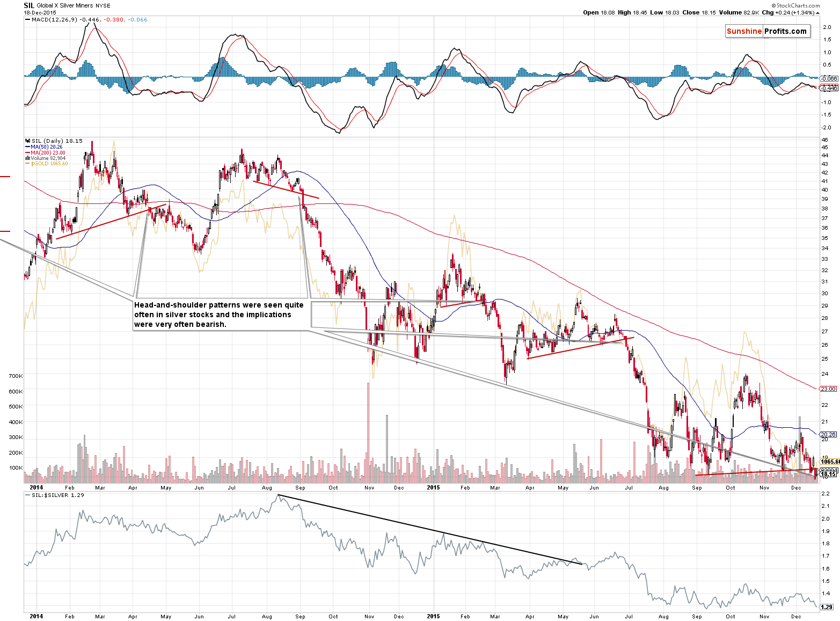Viewport: 840px width, 621px height.
Task: Click the Close 18.15 value
Action: 699,12
